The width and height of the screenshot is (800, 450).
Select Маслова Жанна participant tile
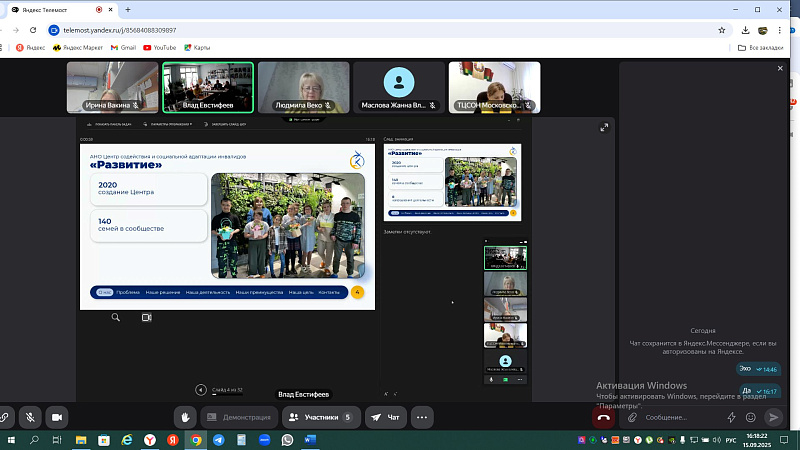click(x=399, y=87)
